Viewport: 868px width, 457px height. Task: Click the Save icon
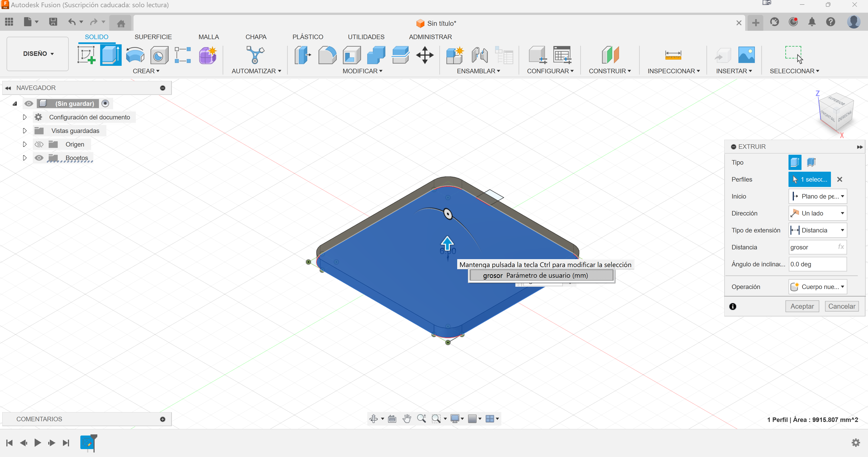[x=53, y=22]
